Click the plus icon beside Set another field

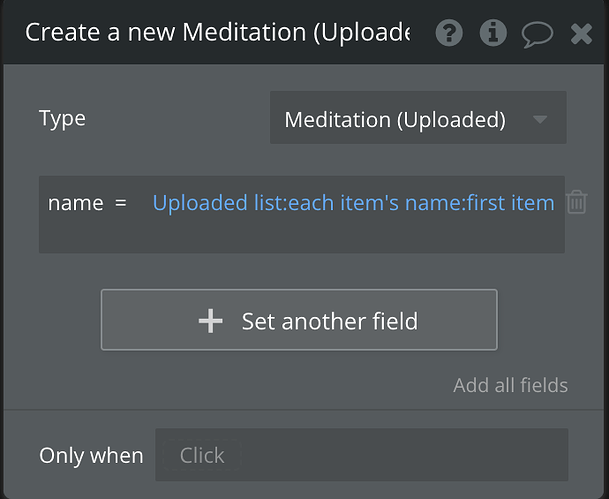[x=210, y=321]
